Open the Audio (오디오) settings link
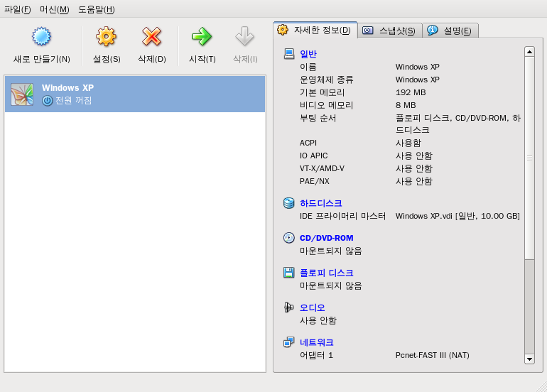 pyautogui.click(x=313, y=307)
